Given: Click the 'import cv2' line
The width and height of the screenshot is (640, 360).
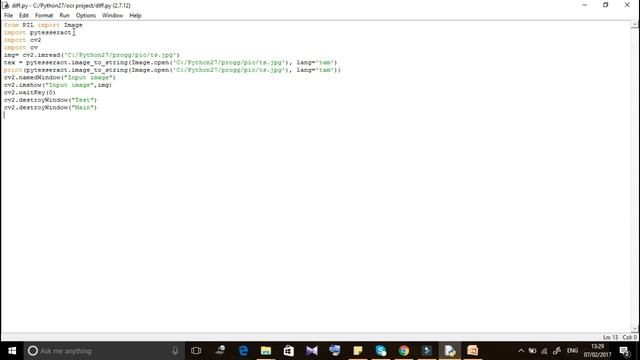Looking at the screenshot, I should point(22,40).
